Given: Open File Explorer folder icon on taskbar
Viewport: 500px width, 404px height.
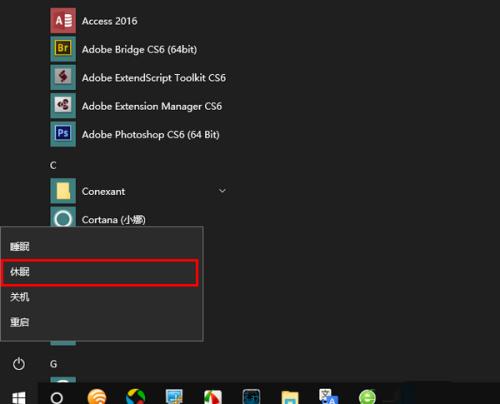Looking at the screenshot, I should (x=290, y=397).
